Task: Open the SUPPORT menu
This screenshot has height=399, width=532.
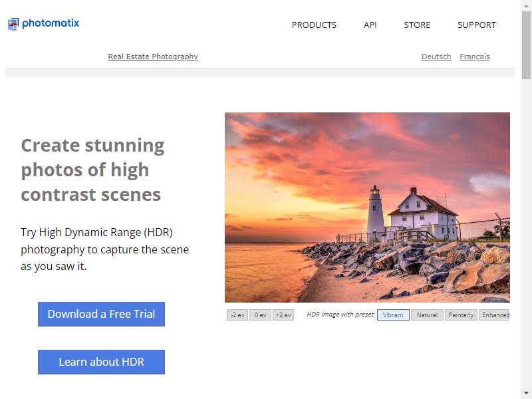Action: (476, 25)
